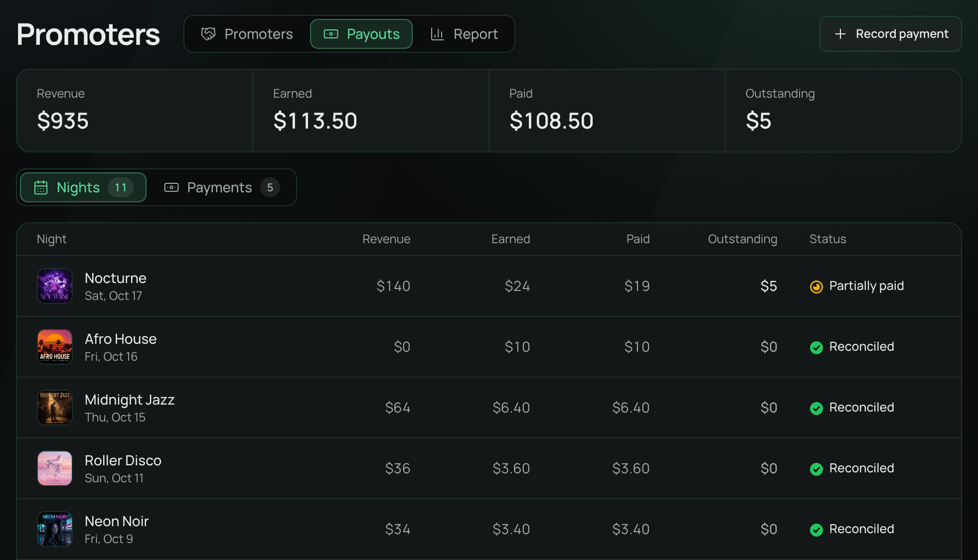Viewport: 978px width, 560px height.
Task: Click the Record payment button
Action: [x=891, y=34]
